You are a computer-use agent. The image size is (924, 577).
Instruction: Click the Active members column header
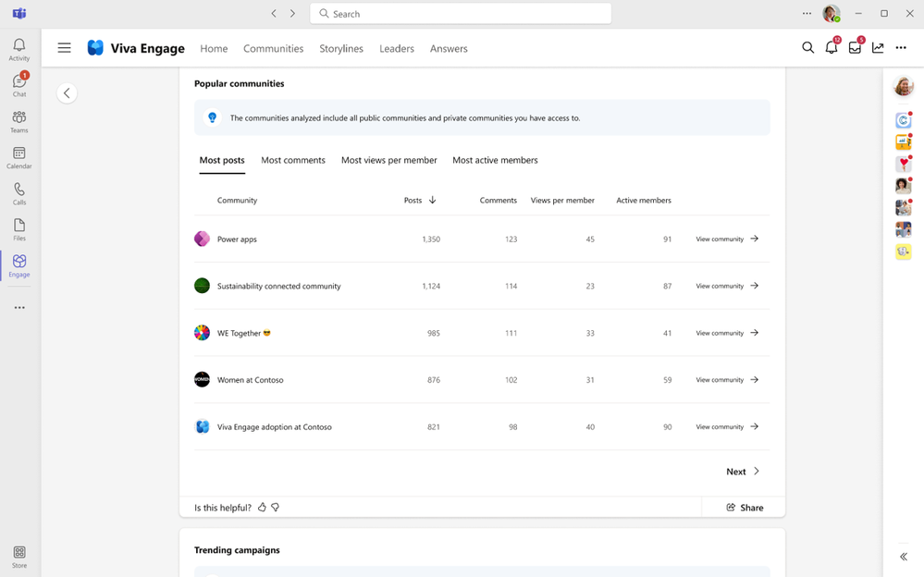(x=644, y=201)
